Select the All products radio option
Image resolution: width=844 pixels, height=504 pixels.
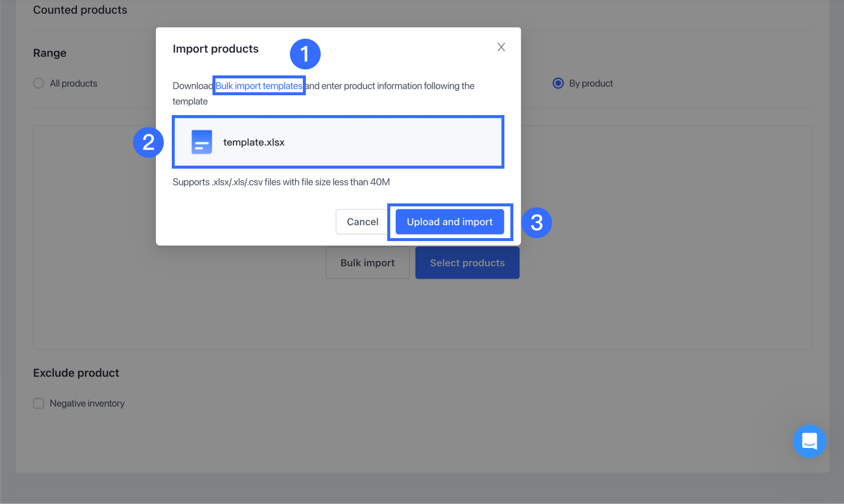coord(39,83)
